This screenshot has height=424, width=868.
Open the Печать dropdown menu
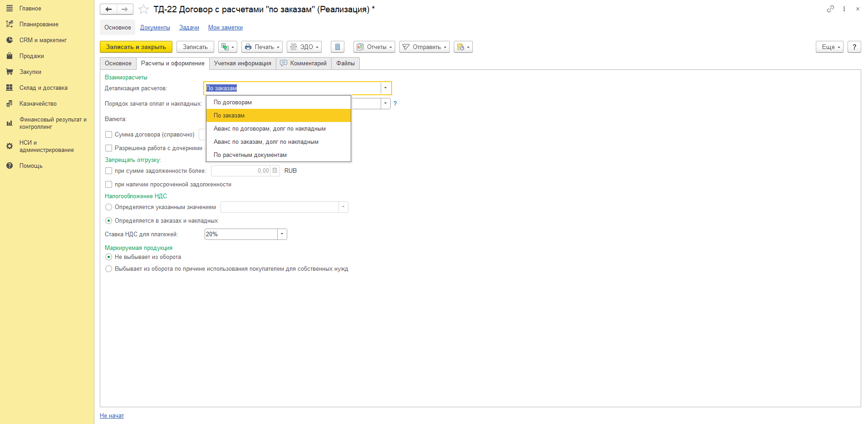[x=262, y=47]
